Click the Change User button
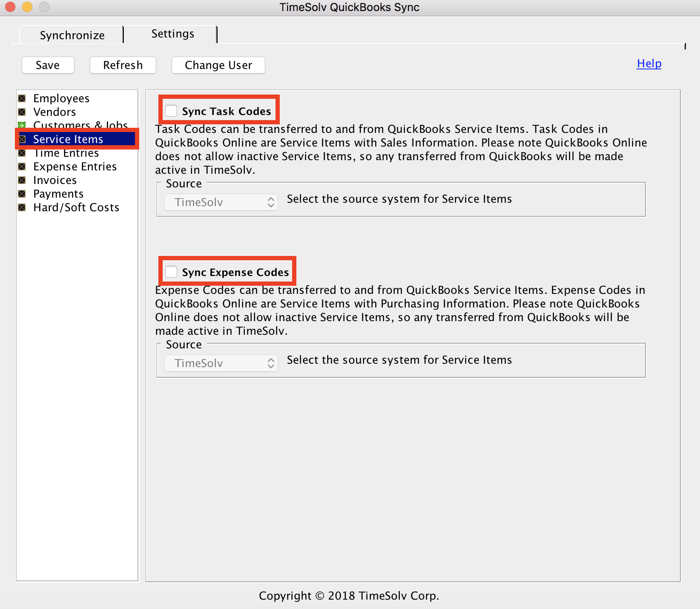Viewport: 700px width, 609px height. click(218, 65)
